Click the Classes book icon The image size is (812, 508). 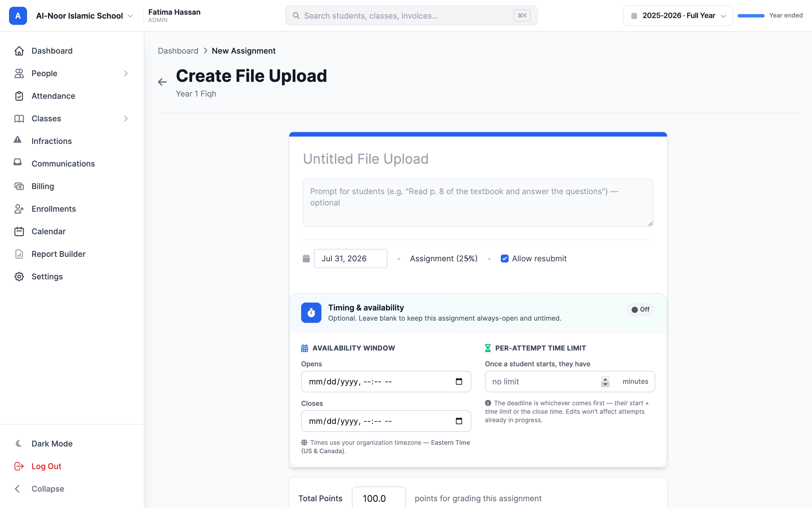tap(19, 119)
